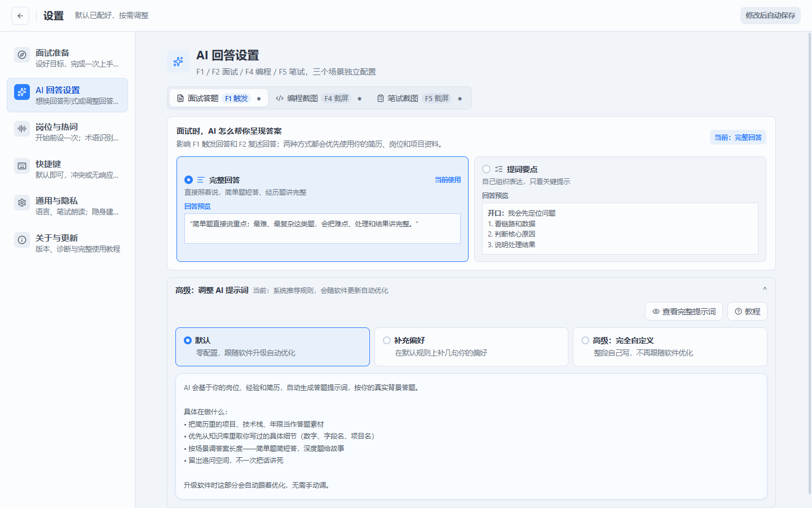Click the checklist icon beside 提词要点
The height and width of the screenshot is (508, 812).
pos(498,169)
